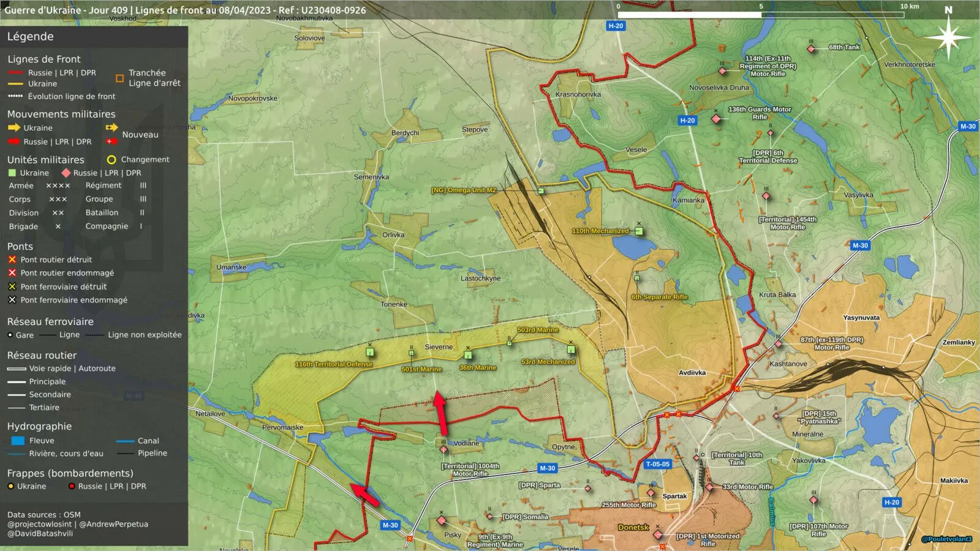The image size is (980, 551).
Task: Click the destroyed road bridge legend icon
Action: [12, 260]
